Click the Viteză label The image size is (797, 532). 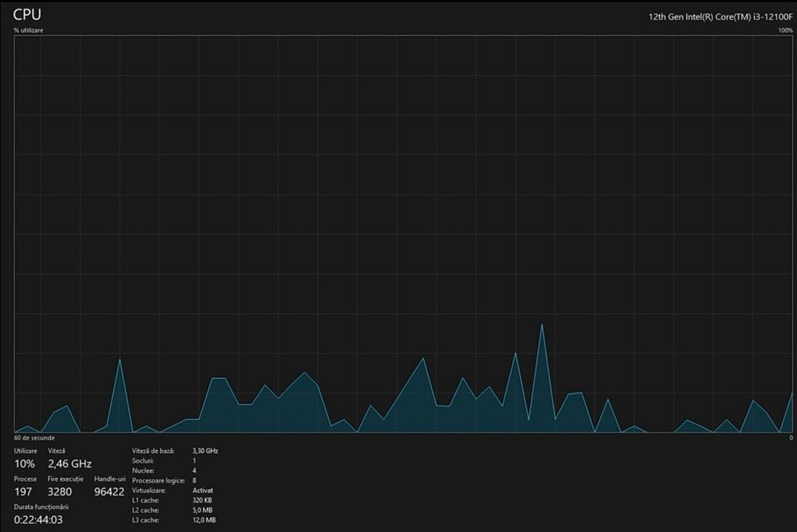(x=57, y=452)
